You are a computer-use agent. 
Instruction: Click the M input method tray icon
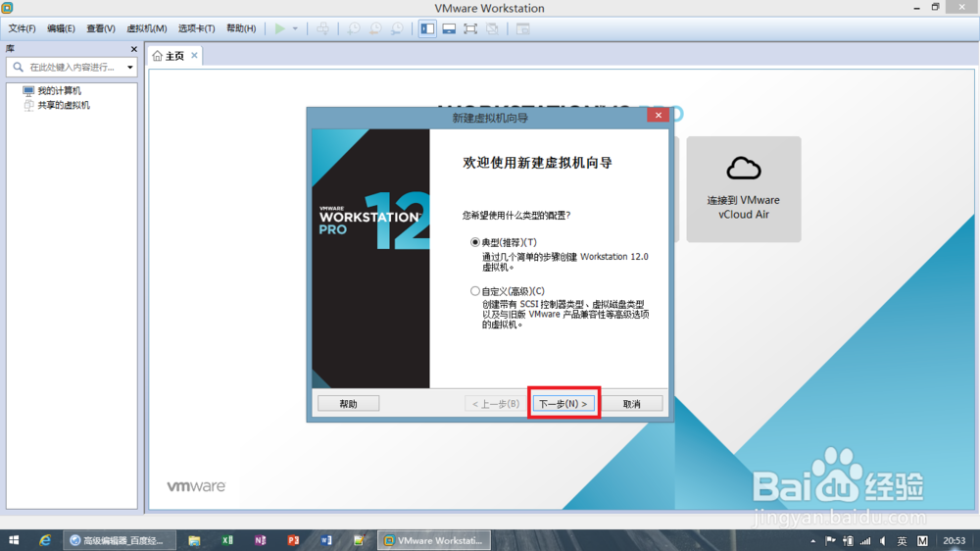922,541
